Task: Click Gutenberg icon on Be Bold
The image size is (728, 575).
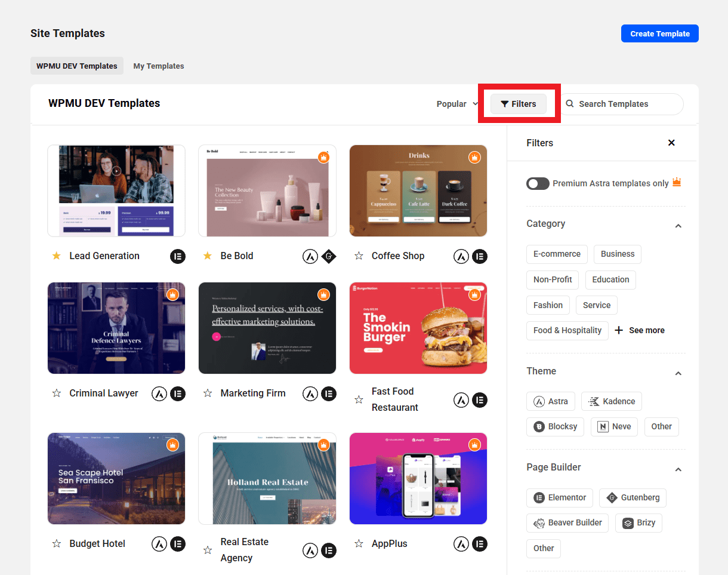Action: point(329,256)
